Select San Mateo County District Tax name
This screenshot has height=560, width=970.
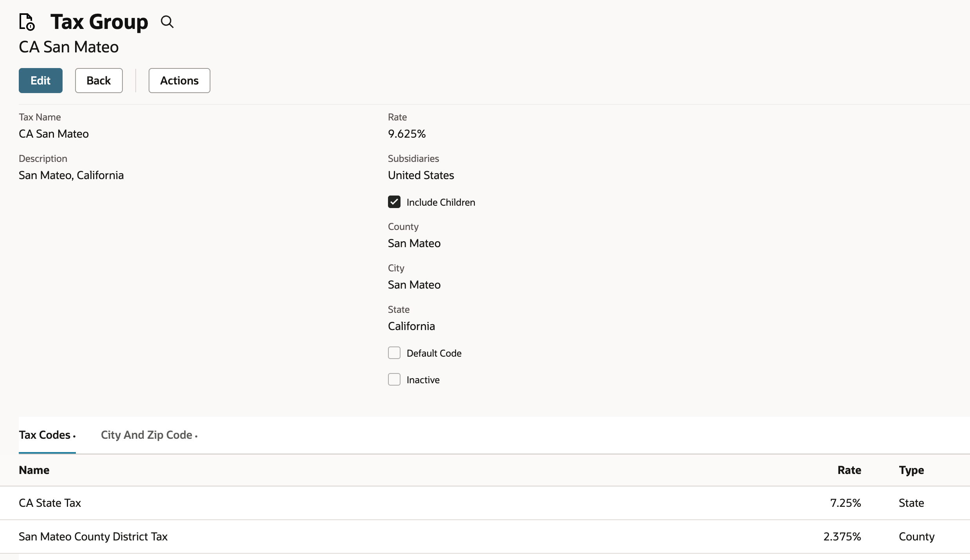(x=93, y=537)
